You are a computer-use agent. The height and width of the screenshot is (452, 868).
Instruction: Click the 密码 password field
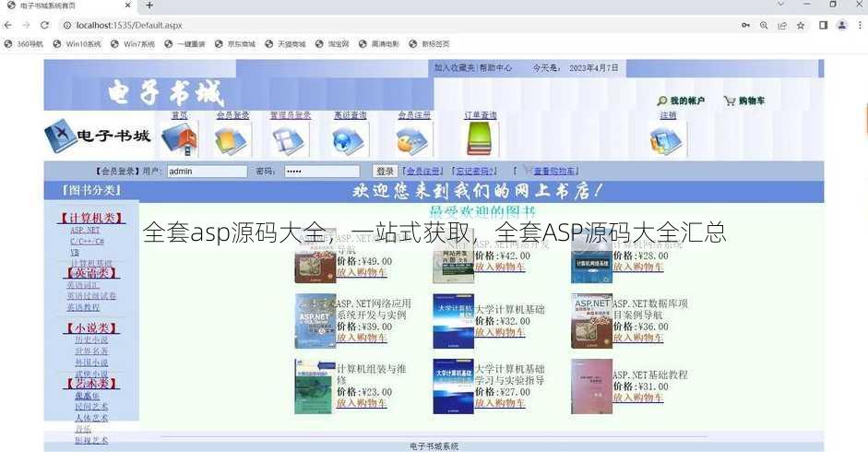[x=322, y=172]
